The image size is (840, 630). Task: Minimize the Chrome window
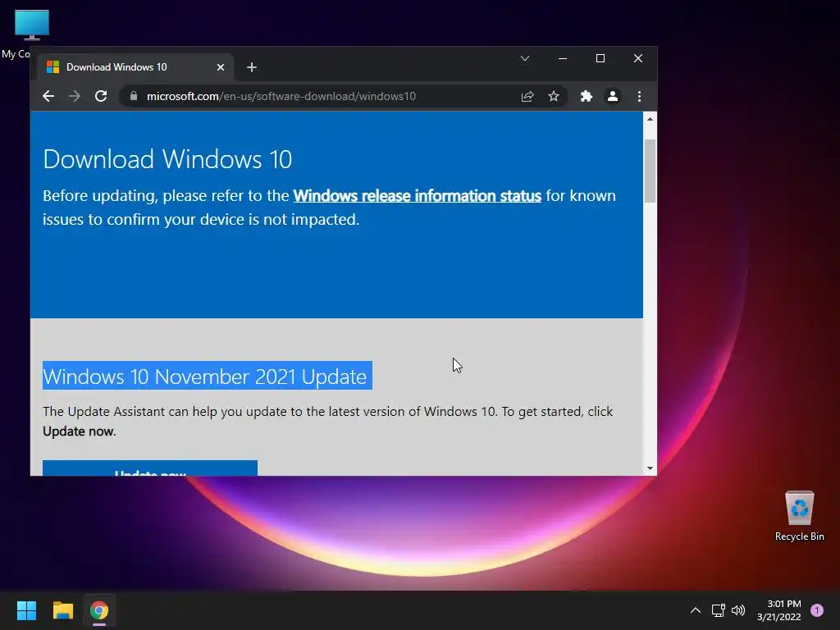pyautogui.click(x=563, y=58)
